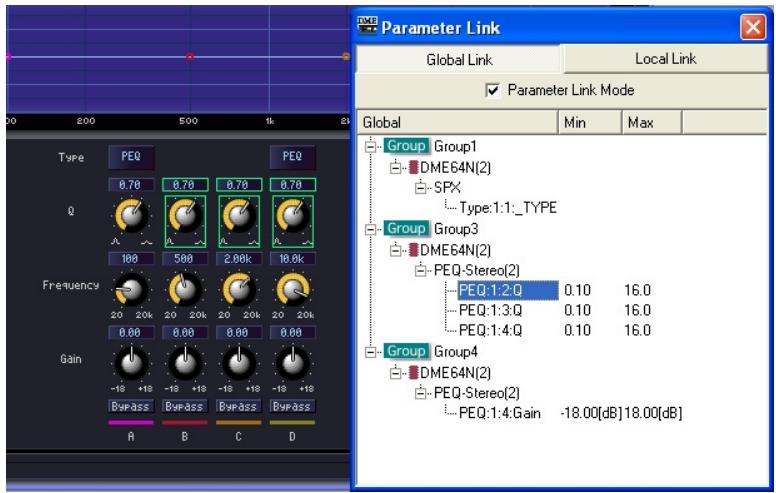Click the Global column header
The image size is (776, 493).
pos(457,122)
